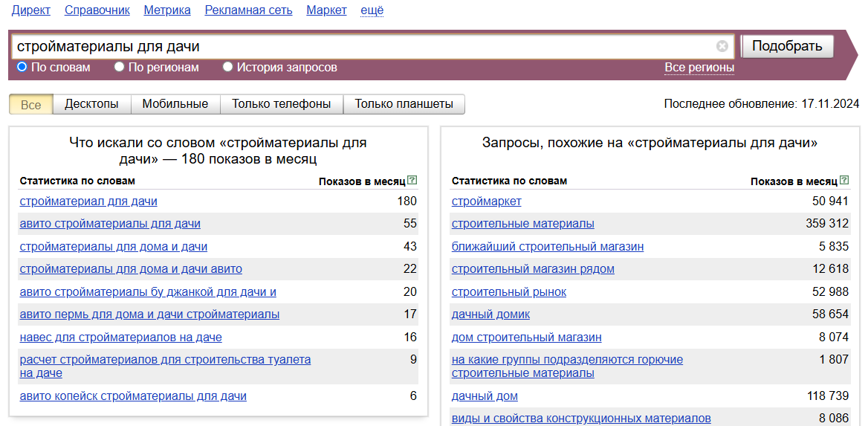
Task: Clear the search field with the X icon
Action: [722, 46]
